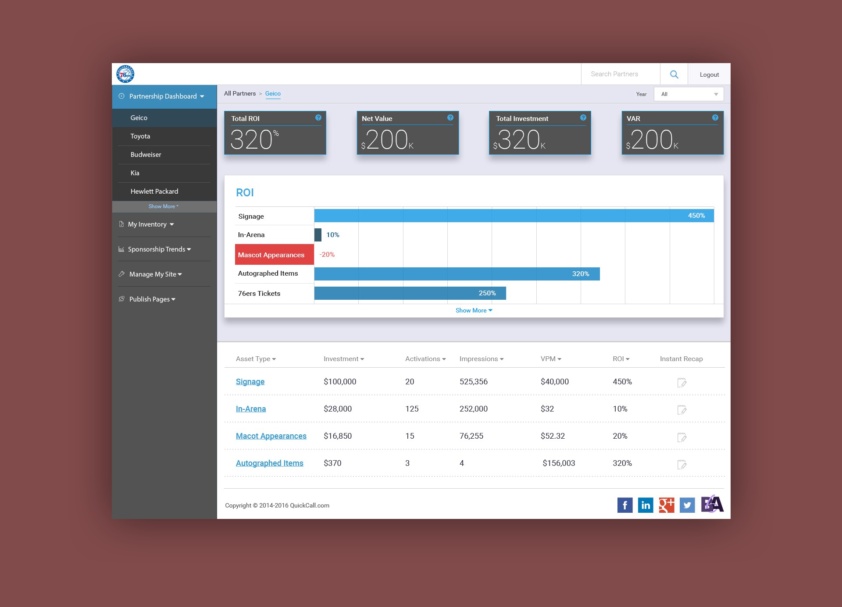
Task: Open the Facebook social link
Action: (625, 505)
